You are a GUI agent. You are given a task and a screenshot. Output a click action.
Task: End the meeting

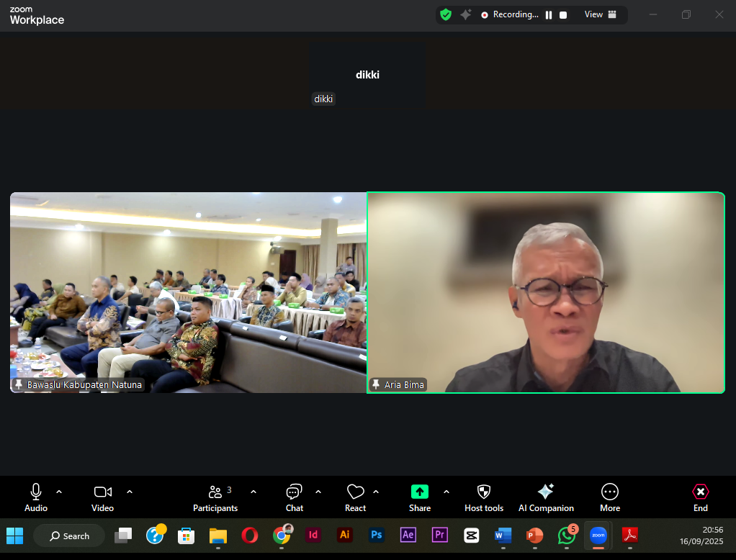click(700, 497)
